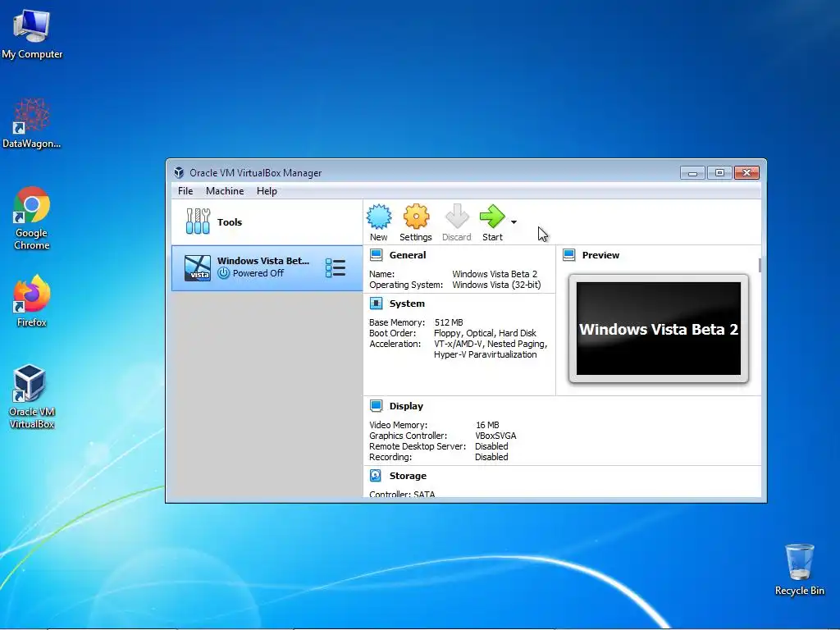Click the 'Controller: SATA' text
The width and height of the screenshot is (840, 630).
click(x=402, y=494)
